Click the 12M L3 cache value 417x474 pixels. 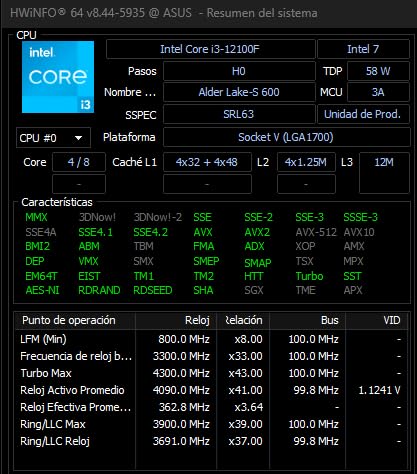click(x=384, y=162)
